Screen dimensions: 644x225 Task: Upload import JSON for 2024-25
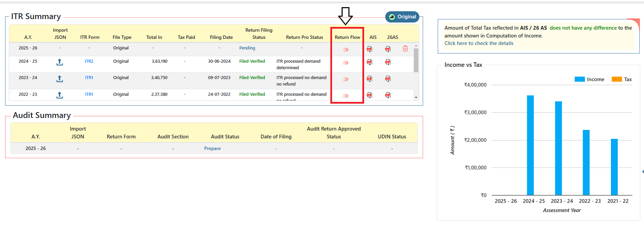pos(60,62)
